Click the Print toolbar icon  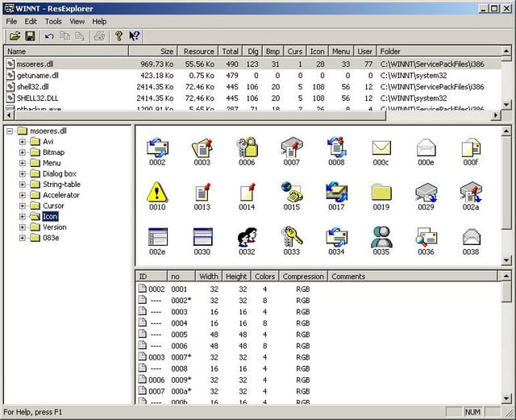click(x=99, y=36)
